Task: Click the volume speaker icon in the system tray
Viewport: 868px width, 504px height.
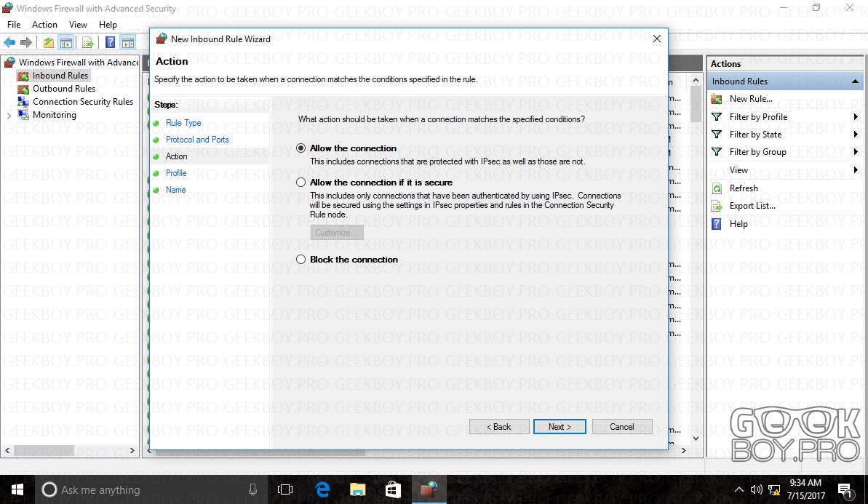Action: (756, 489)
